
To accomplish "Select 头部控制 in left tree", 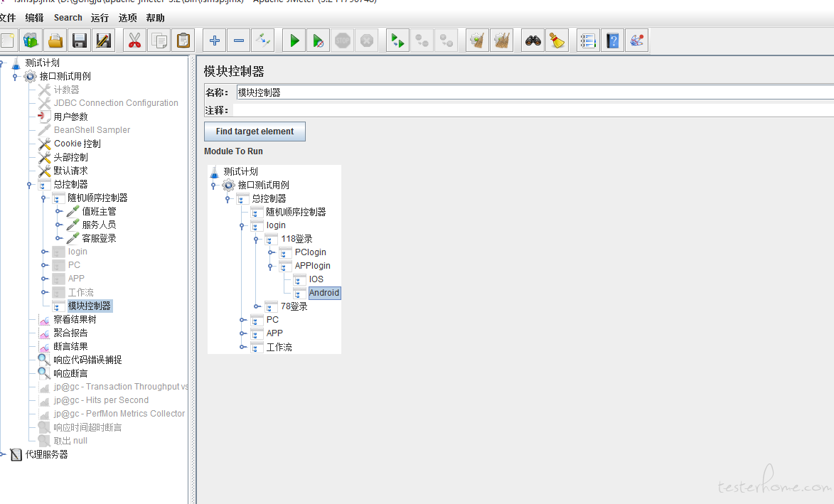I will pyautogui.click(x=70, y=157).
